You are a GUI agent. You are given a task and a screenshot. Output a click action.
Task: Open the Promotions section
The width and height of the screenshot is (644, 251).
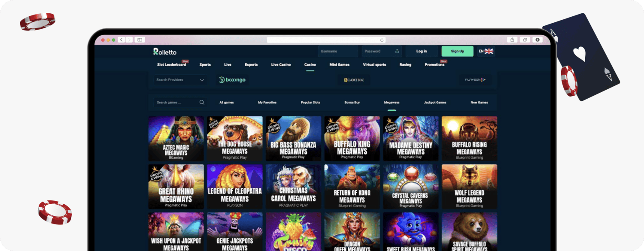pyautogui.click(x=434, y=65)
